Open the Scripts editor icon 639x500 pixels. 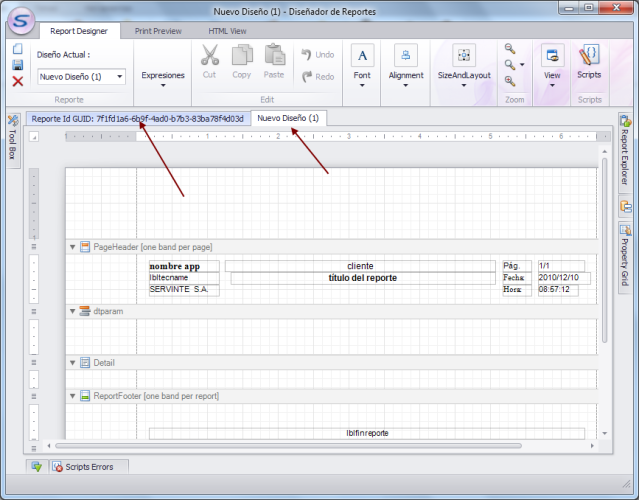pyautogui.click(x=589, y=56)
